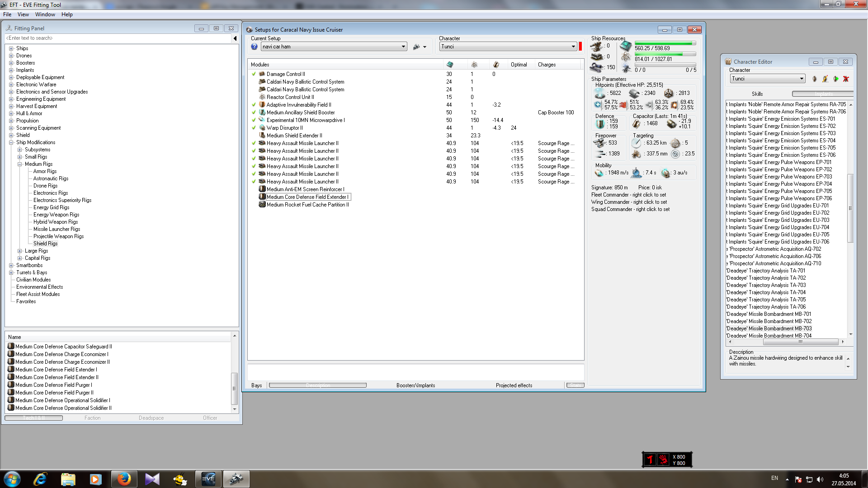
Task: Click the import character green arrow icon
Action: [835, 79]
